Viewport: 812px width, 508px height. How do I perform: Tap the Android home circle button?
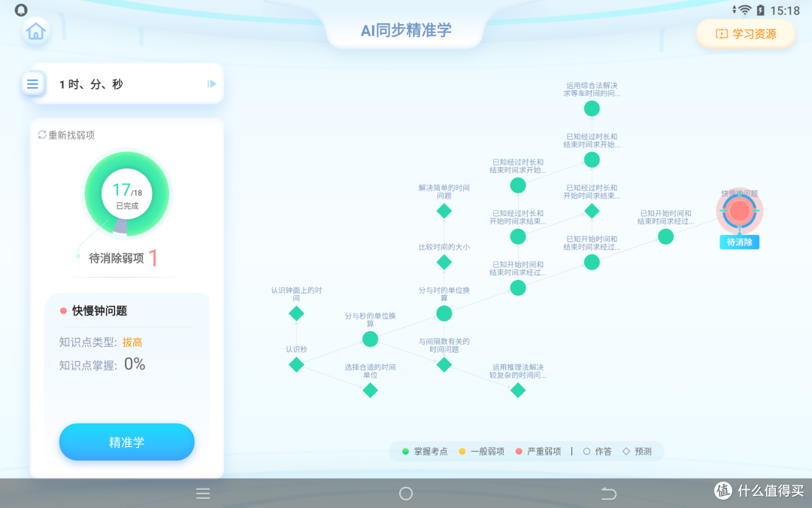pyautogui.click(x=406, y=494)
